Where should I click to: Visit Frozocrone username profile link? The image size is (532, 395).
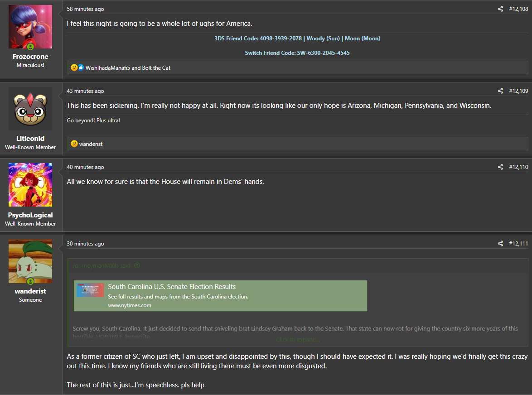pyautogui.click(x=30, y=57)
